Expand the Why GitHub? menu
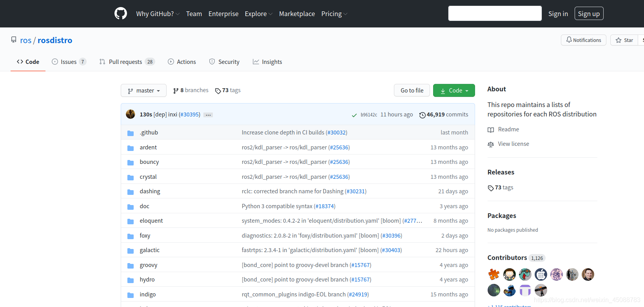The image size is (644, 307). (x=158, y=14)
